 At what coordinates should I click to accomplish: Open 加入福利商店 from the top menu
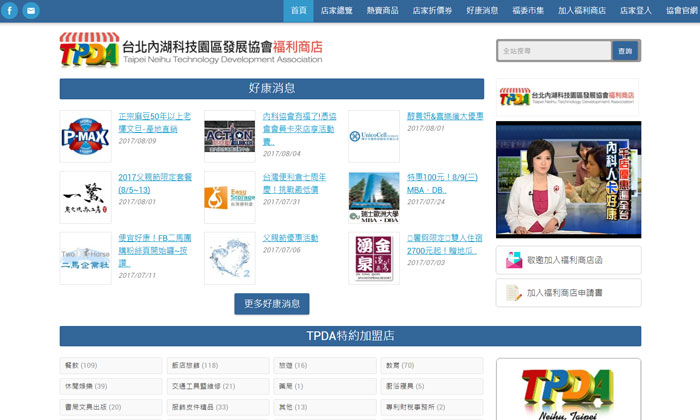pos(582,10)
